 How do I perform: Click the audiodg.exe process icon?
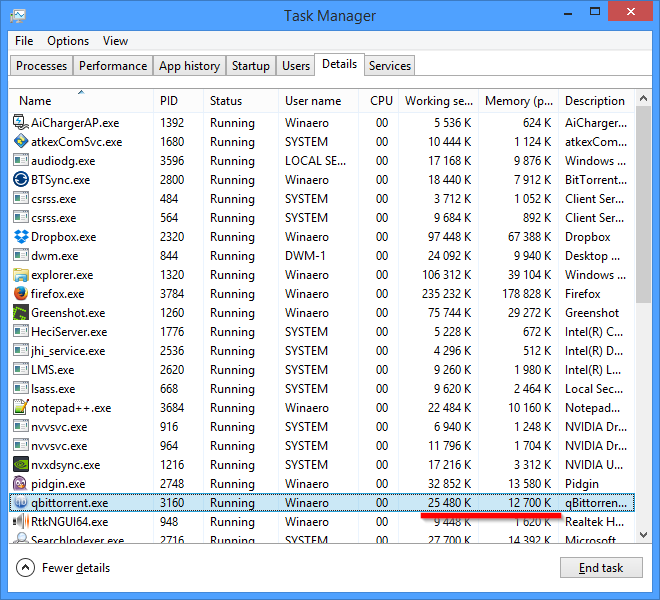21,160
